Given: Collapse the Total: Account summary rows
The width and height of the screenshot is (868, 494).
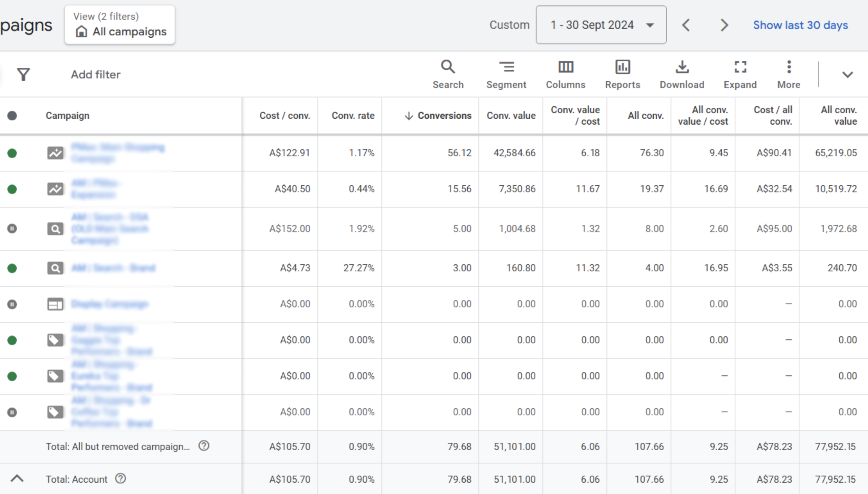Looking at the screenshot, I should coord(17,478).
